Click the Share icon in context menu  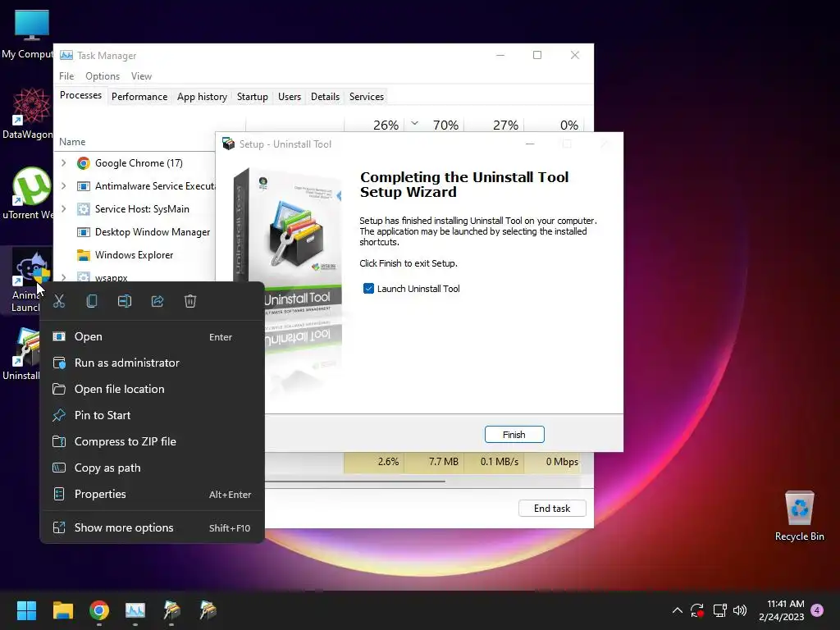(157, 301)
